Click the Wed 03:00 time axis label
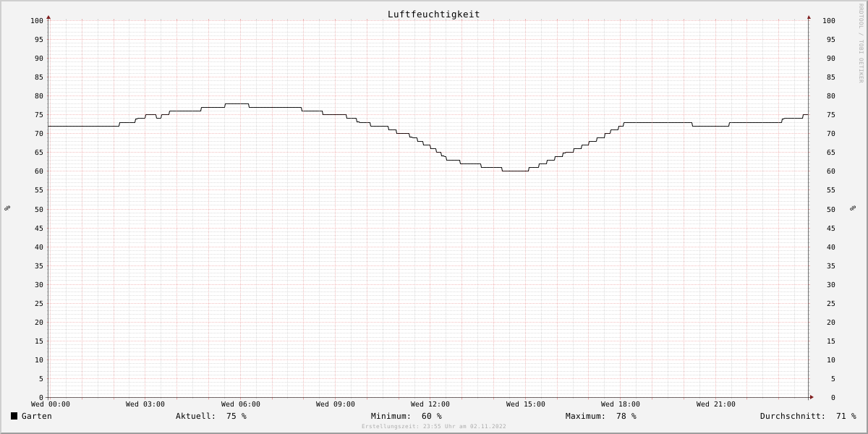 click(145, 404)
